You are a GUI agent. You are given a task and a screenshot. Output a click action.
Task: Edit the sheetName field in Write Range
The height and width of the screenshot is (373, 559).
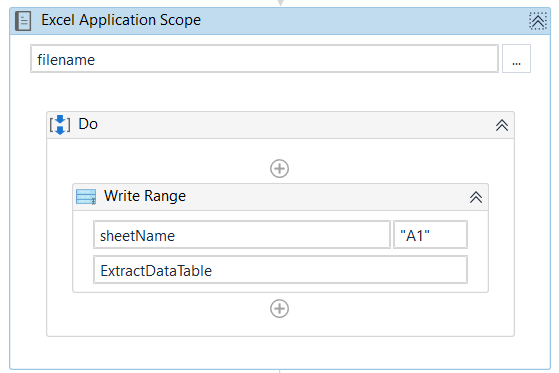point(242,235)
